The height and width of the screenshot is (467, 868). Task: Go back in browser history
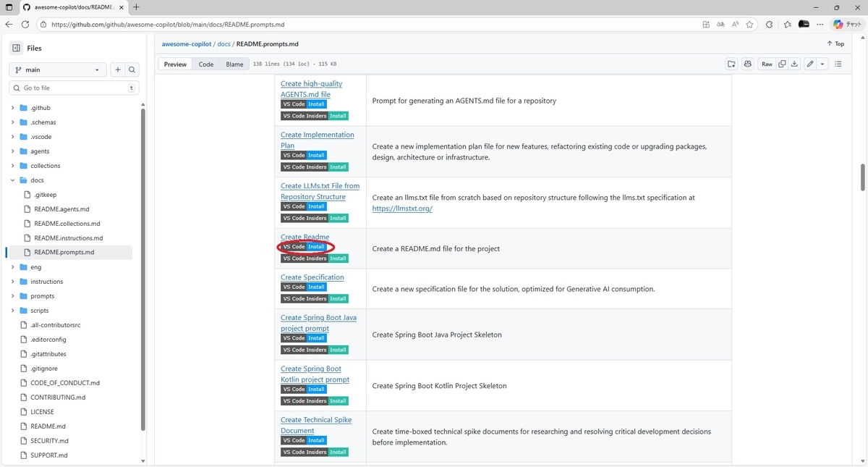[x=9, y=24]
